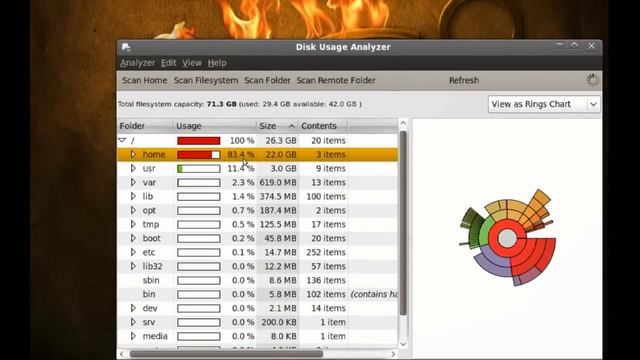Expand the tmp folder
Image resolution: width=640 pixels, height=360 pixels.
tap(133, 224)
